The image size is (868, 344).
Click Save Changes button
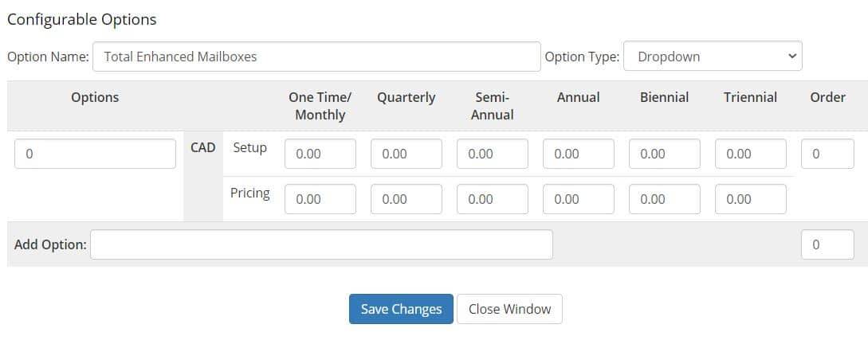click(401, 309)
